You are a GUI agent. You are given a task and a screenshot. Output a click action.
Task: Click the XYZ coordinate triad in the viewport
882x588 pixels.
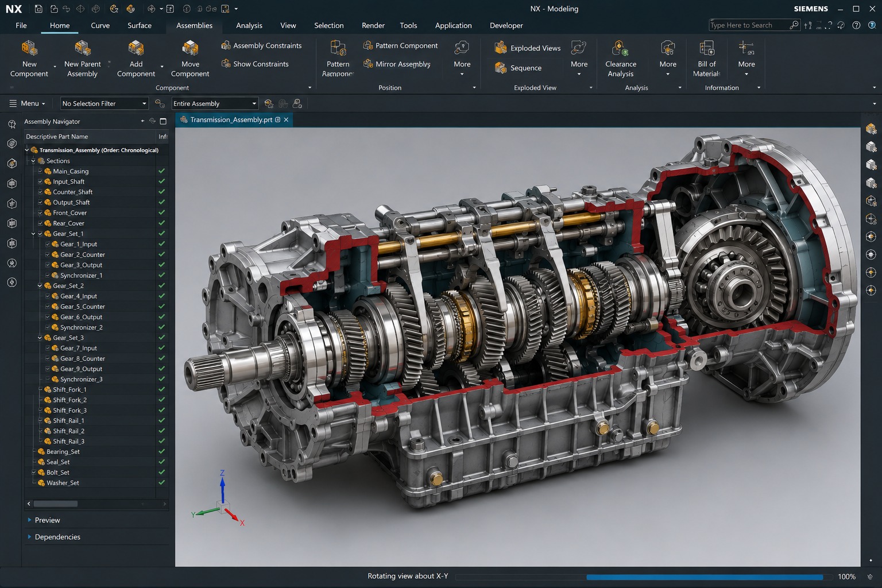219,498
